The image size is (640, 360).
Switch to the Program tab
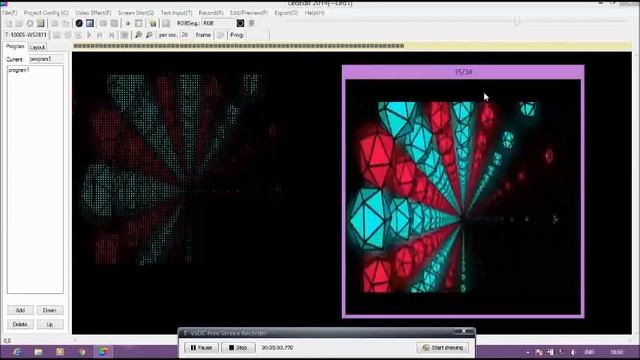(x=15, y=47)
